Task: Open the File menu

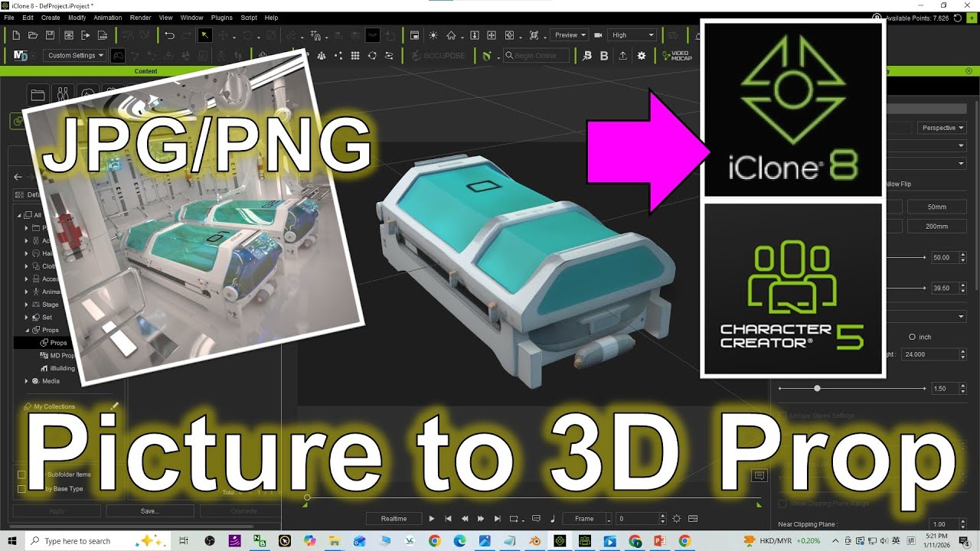Action: (9, 18)
